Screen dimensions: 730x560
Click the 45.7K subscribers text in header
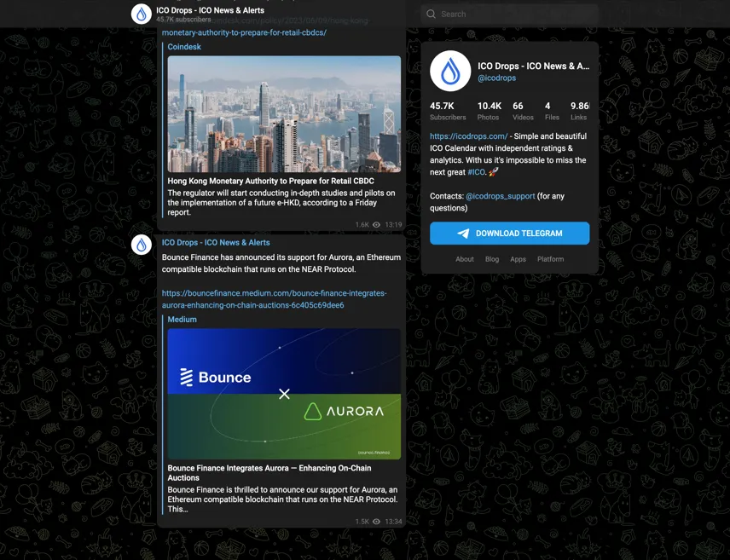[x=183, y=20]
